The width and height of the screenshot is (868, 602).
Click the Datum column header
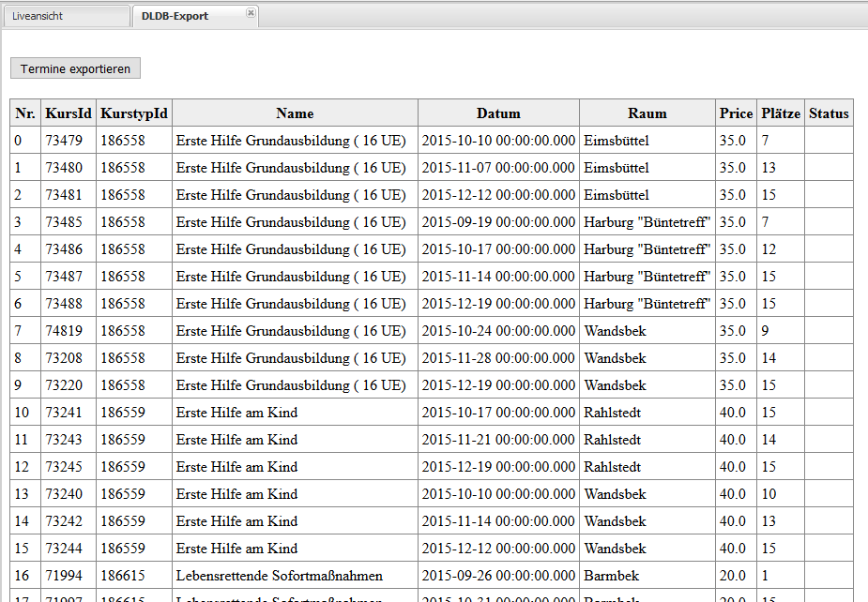coord(498,113)
